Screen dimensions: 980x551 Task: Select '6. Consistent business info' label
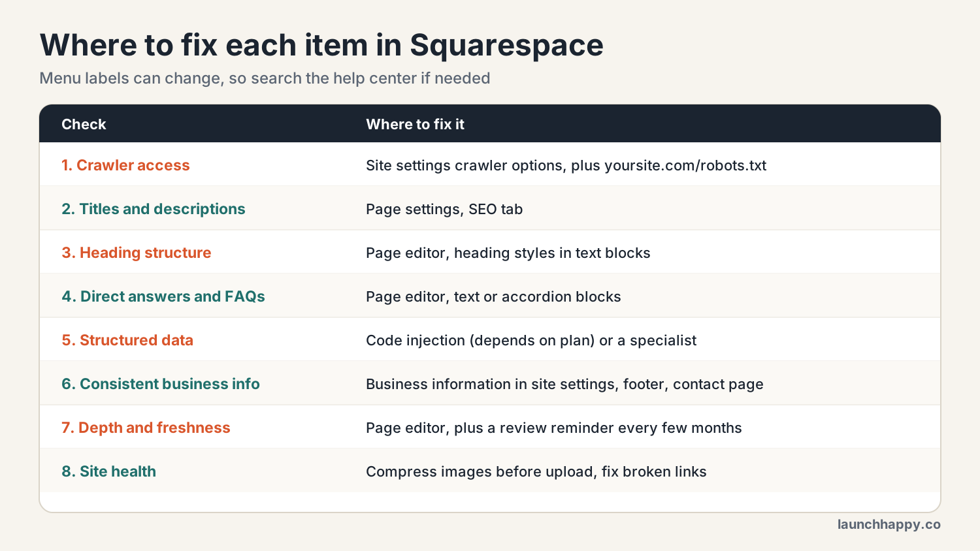161,384
